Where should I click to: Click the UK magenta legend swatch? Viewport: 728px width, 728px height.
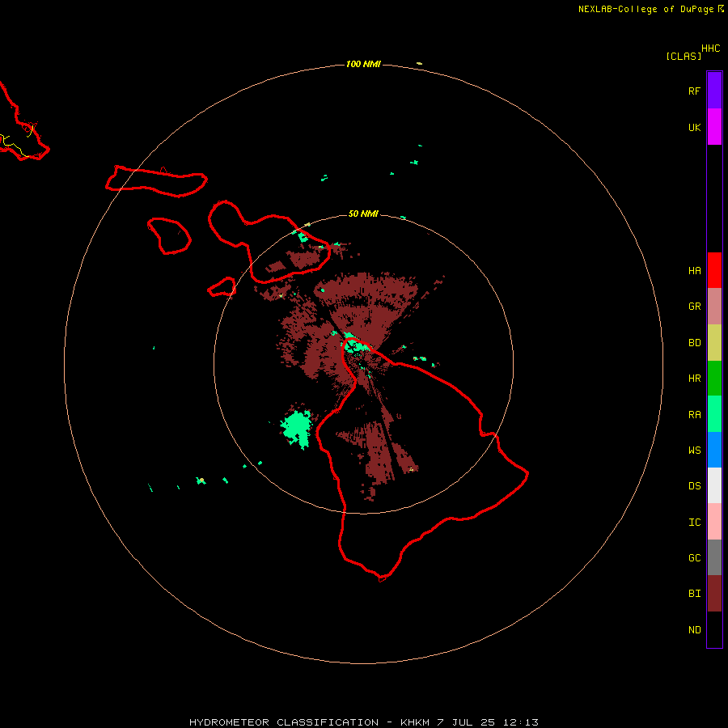[714, 127]
